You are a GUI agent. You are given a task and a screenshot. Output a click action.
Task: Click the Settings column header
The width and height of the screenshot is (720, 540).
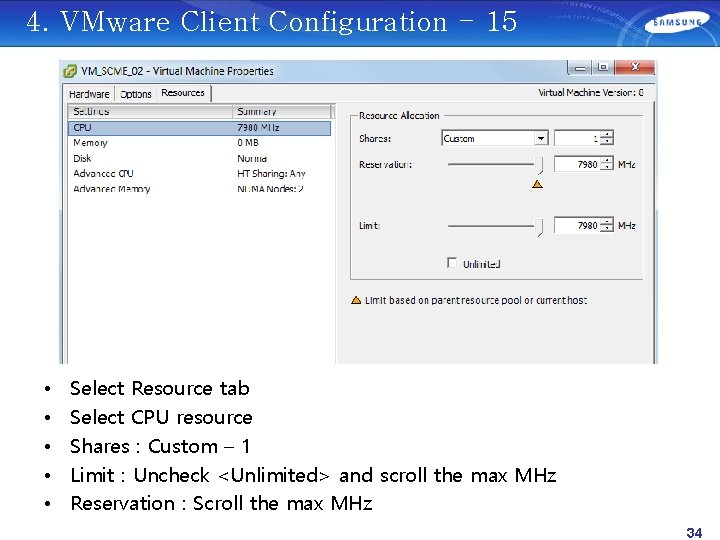[x=150, y=112]
